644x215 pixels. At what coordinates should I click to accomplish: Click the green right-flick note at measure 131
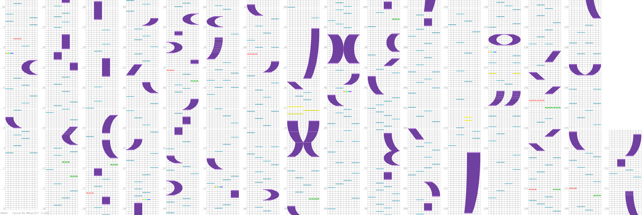tap(557, 189)
